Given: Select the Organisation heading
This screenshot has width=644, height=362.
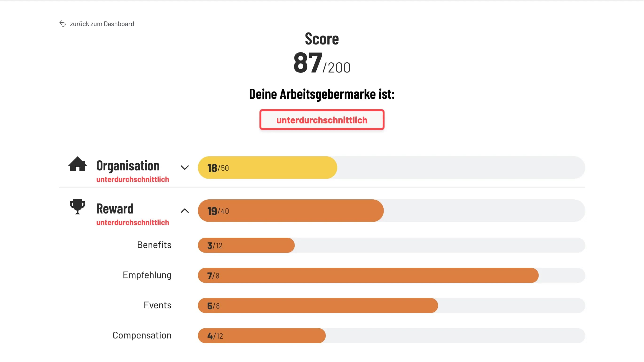Looking at the screenshot, I should pos(128,165).
